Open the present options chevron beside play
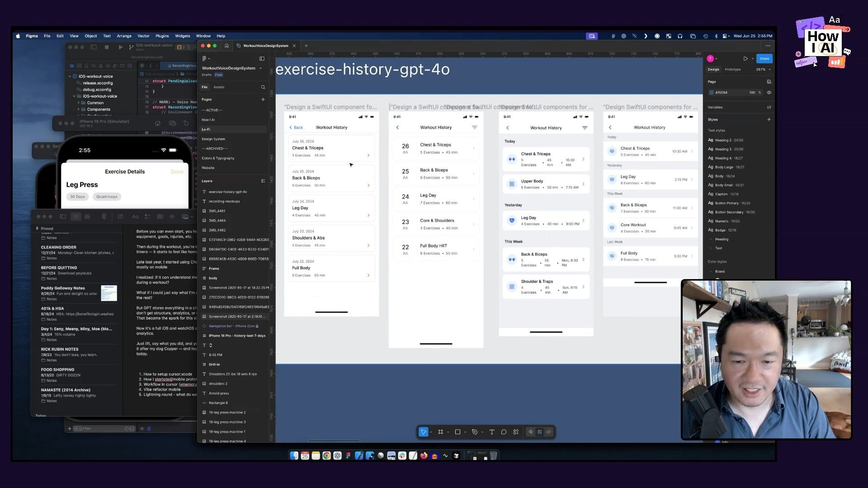The width and height of the screenshot is (868, 488). 753,59
